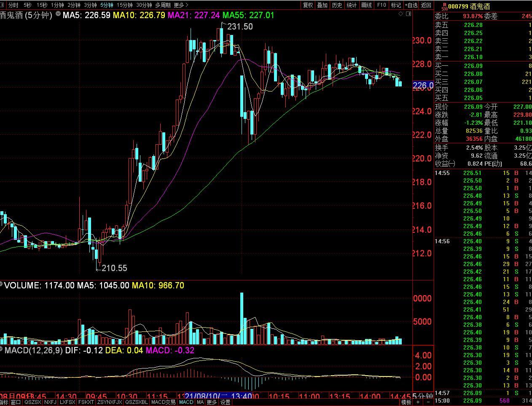Image resolution: width=532 pixels, height=406 pixels.
Task: Switch to the MA indicator tab
Action: click(200, 402)
